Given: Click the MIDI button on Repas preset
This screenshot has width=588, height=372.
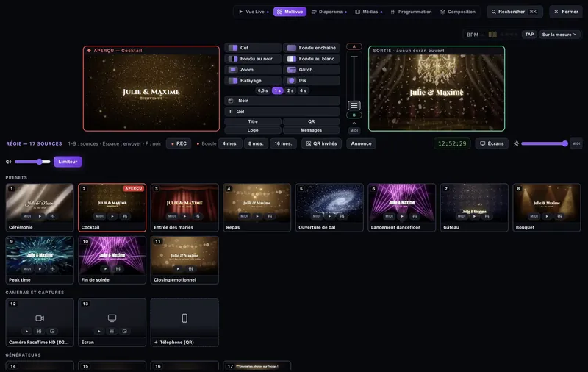Looking at the screenshot, I should 244,216.
